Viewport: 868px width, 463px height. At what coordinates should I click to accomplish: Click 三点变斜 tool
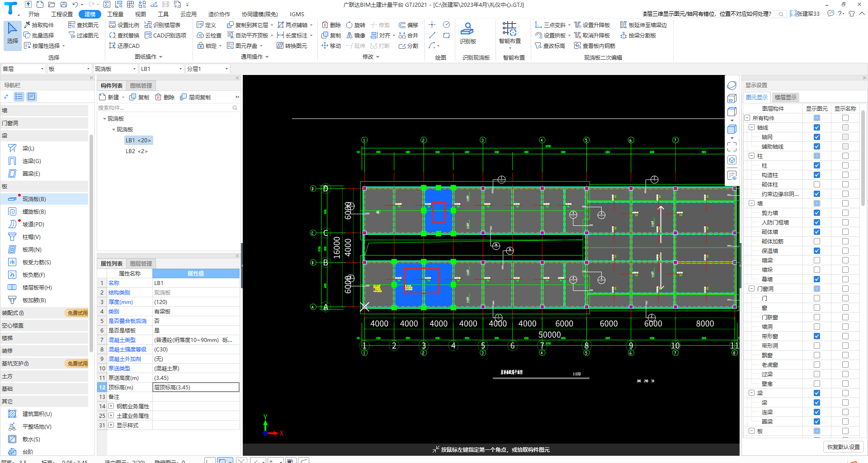pyautogui.click(x=550, y=25)
